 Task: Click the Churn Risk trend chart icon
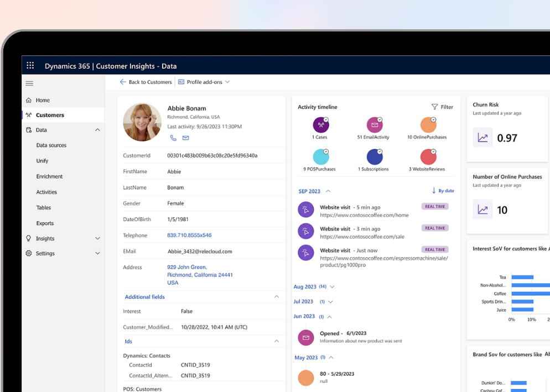point(482,138)
